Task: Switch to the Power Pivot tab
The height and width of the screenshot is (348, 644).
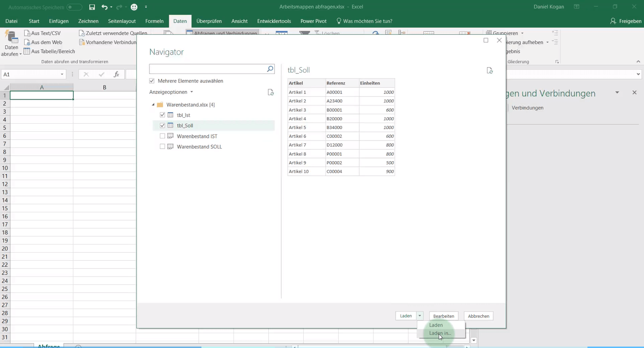Action: 313,21
